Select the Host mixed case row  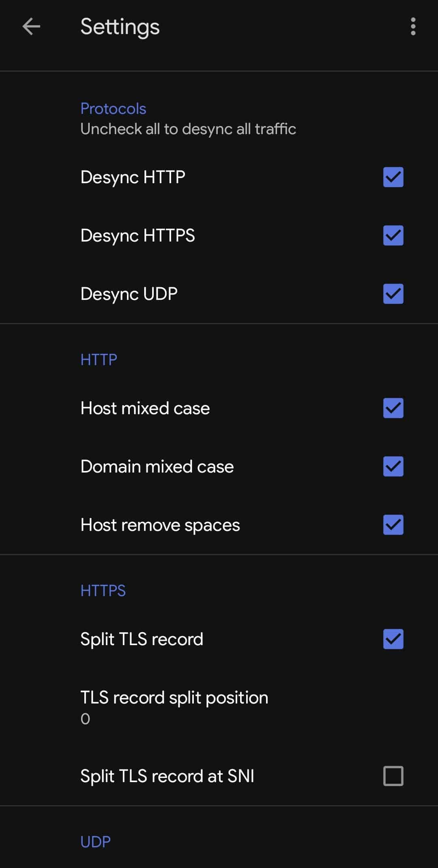(219, 408)
